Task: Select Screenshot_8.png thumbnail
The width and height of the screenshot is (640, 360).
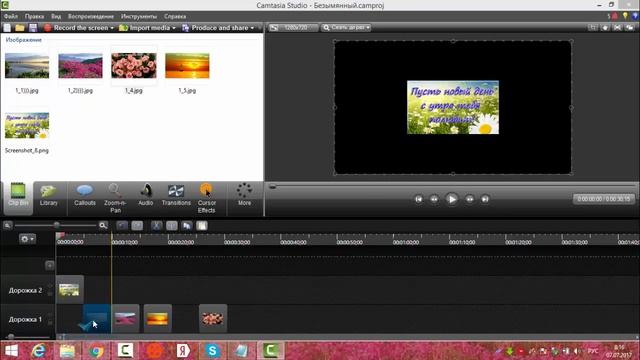Action: (x=27, y=125)
